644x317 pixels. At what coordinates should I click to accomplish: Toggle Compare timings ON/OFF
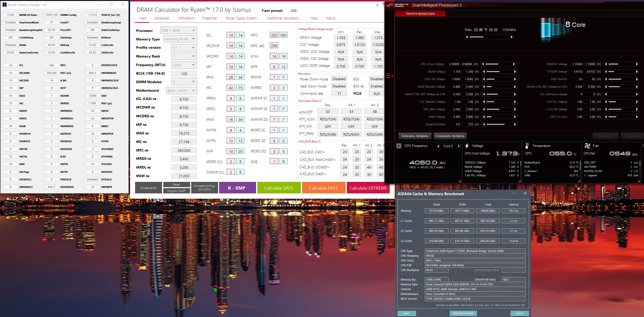coord(204,188)
